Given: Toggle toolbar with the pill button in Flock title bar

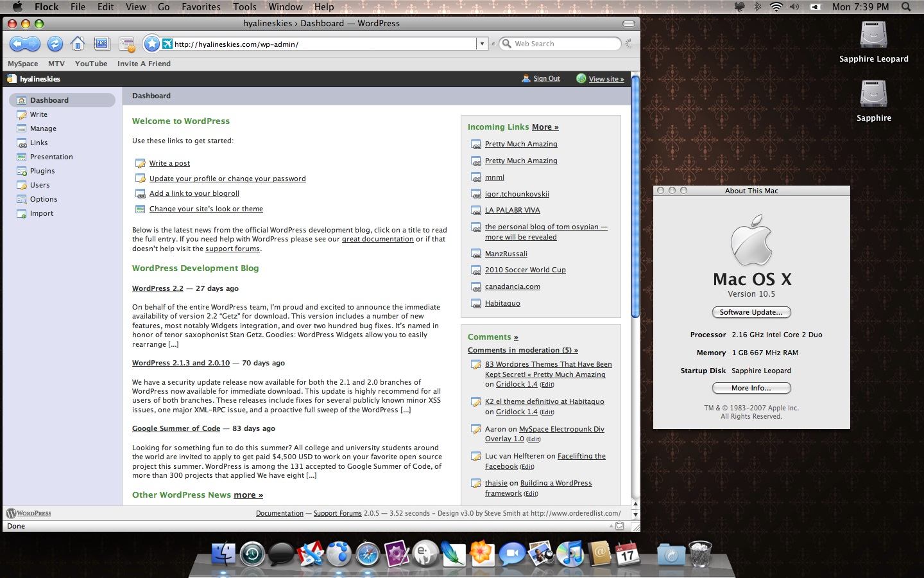Looking at the screenshot, I should [629, 24].
